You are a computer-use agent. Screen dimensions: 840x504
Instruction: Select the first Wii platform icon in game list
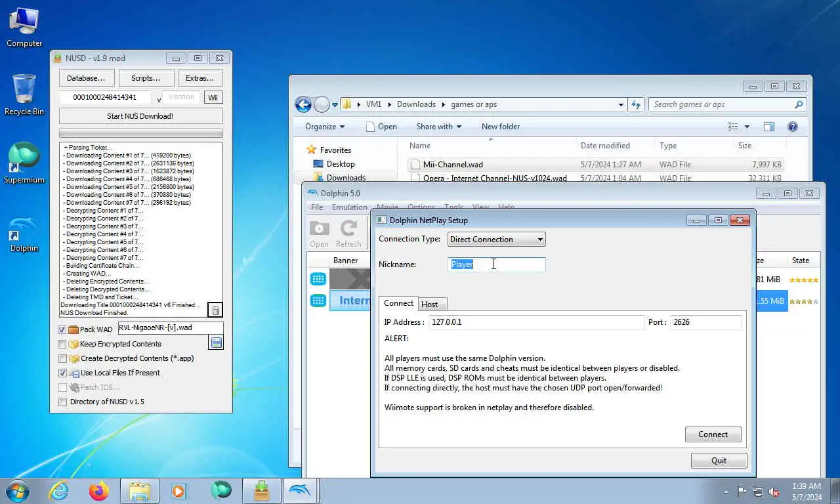tap(318, 280)
